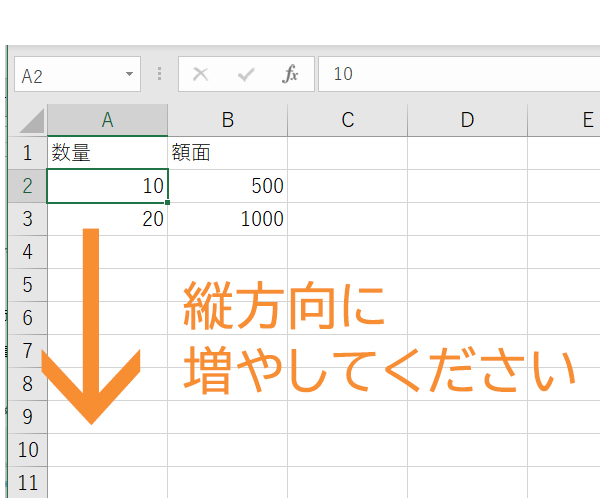Click cell with value 1000
Viewport: 600px width, 498px height.
tap(228, 219)
